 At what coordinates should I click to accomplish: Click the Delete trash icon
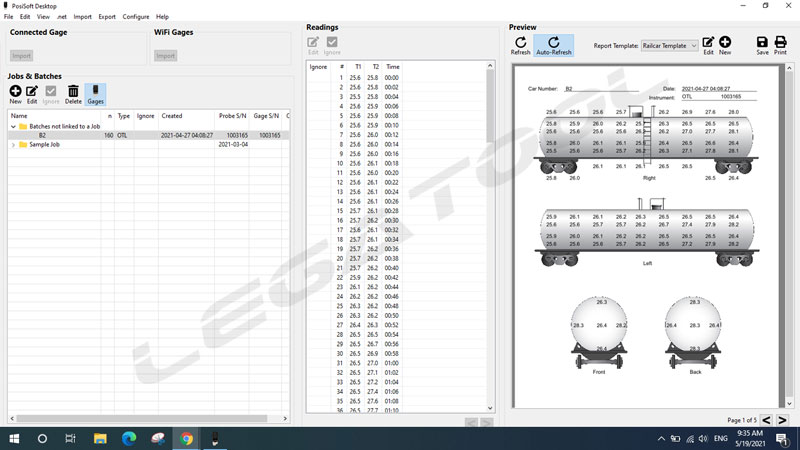(x=73, y=94)
